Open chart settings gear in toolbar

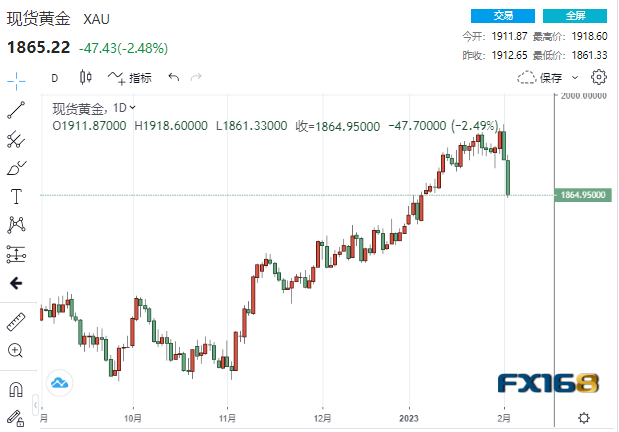coord(598,77)
